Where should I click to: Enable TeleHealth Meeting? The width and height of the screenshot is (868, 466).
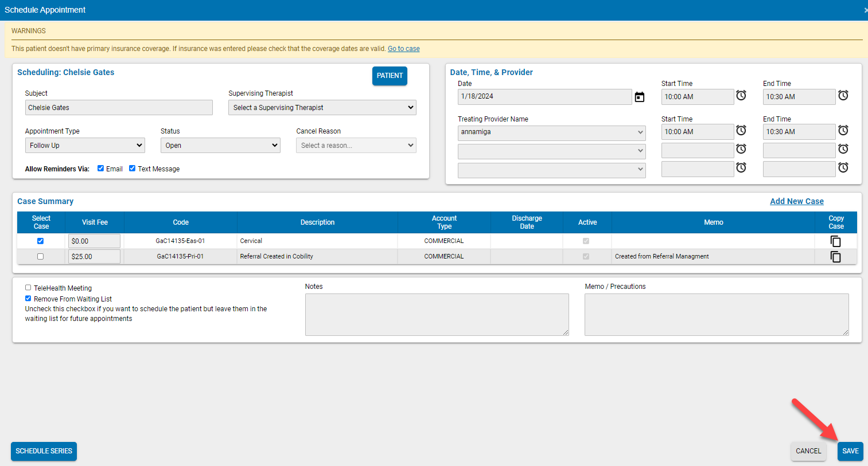coord(27,288)
